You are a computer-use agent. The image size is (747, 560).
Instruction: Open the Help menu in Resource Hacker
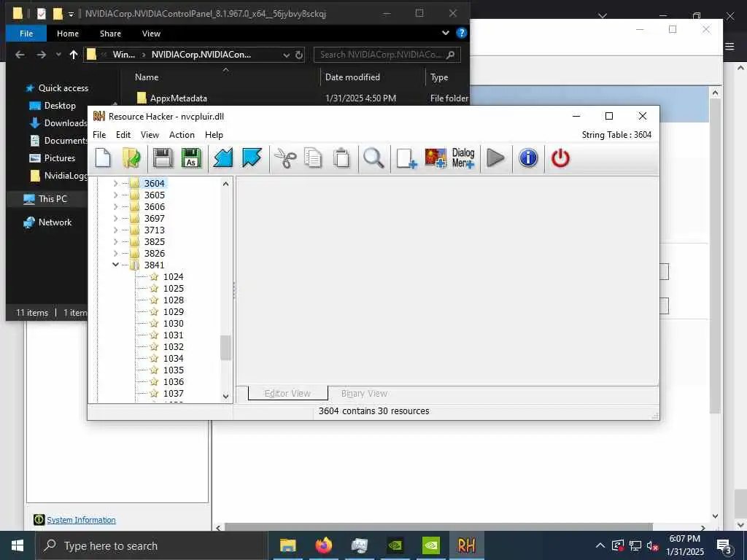click(214, 135)
